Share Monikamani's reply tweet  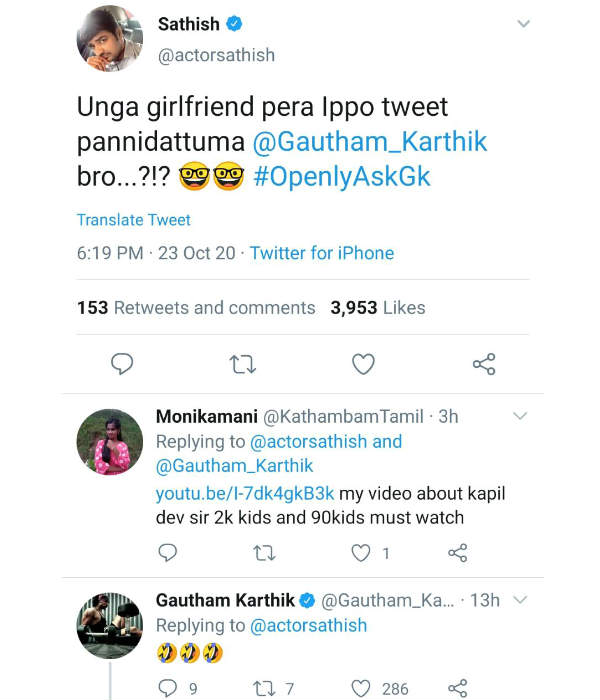[458, 552]
